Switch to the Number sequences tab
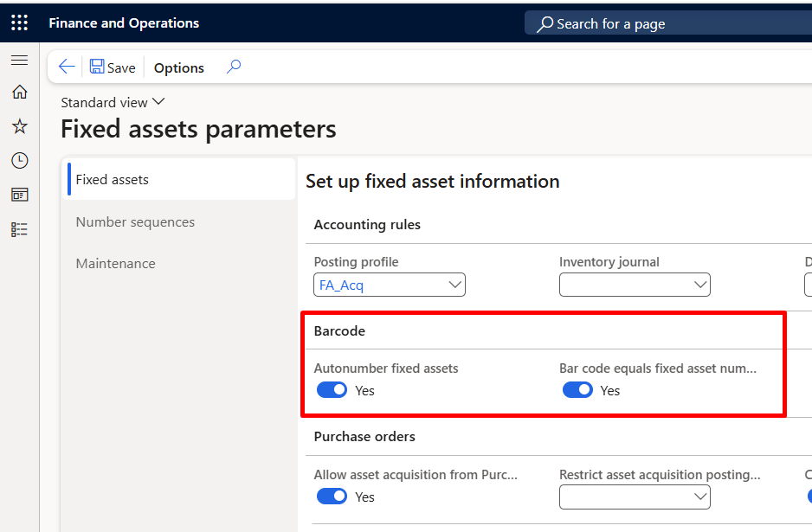 (x=135, y=222)
